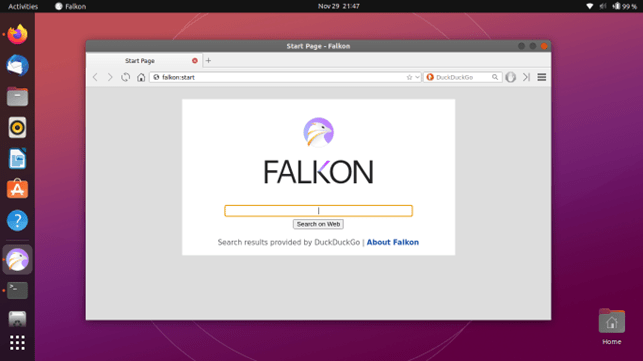Open the Falkon hamburger main menu
Screen dimensions: 643x361
pyautogui.click(x=542, y=77)
